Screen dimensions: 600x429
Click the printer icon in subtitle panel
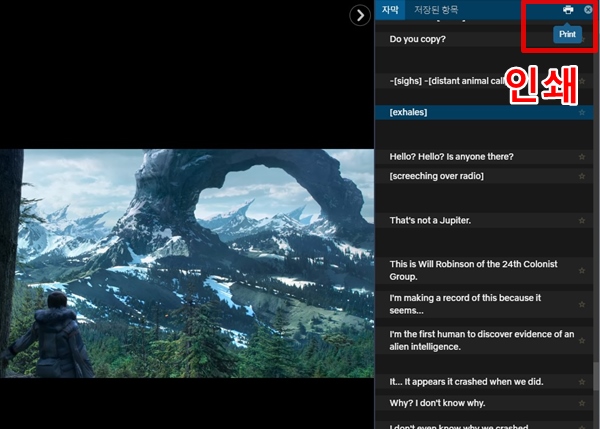tap(568, 10)
